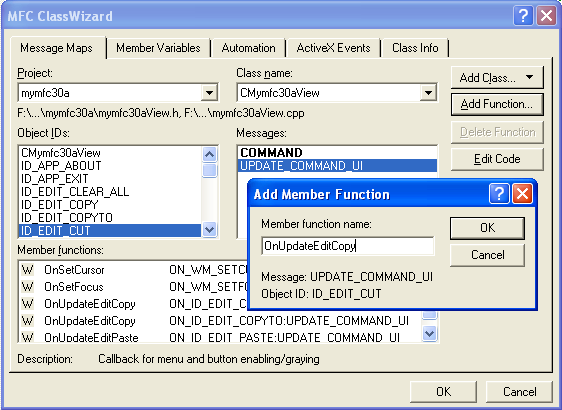This screenshot has height=410, width=562.
Task: Click help icon in Add Member Function title bar
Action: click(499, 194)
